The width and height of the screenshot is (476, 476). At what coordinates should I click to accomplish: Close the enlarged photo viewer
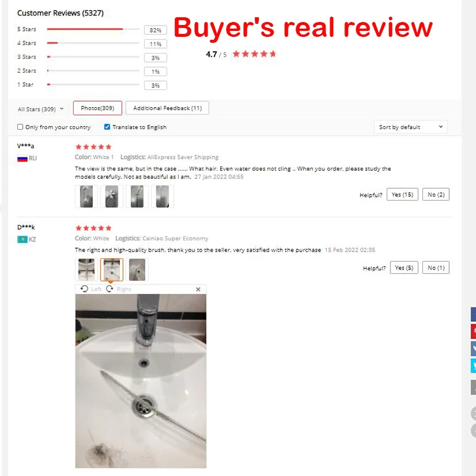pos(198,289)
